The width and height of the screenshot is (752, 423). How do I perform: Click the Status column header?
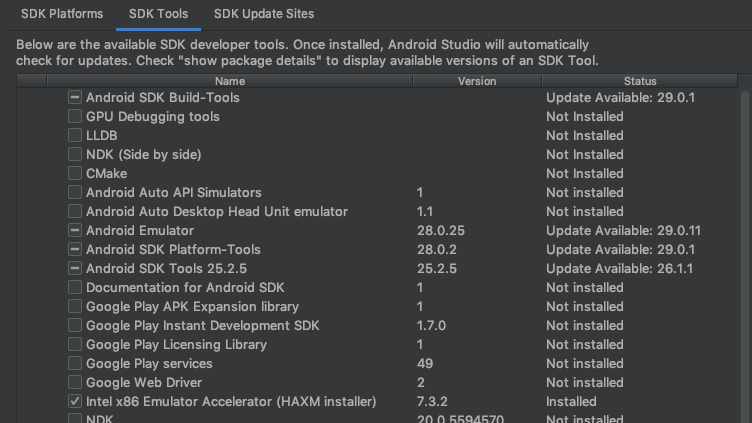640,81
